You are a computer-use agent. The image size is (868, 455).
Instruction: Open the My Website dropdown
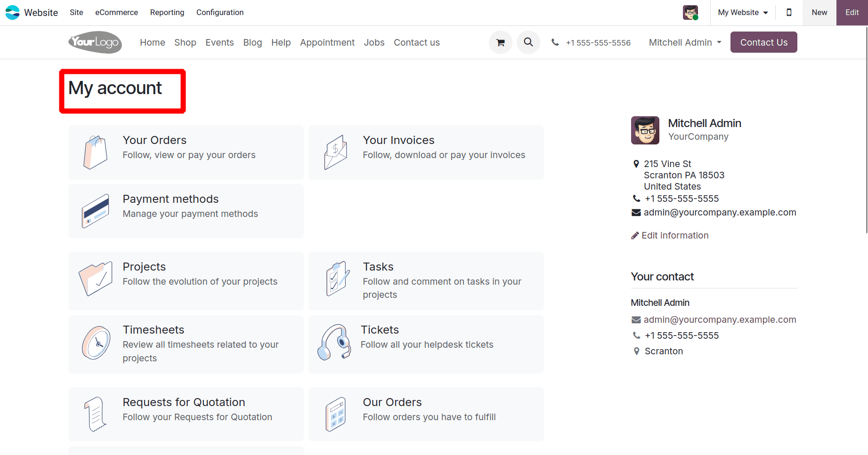[743, 12]
